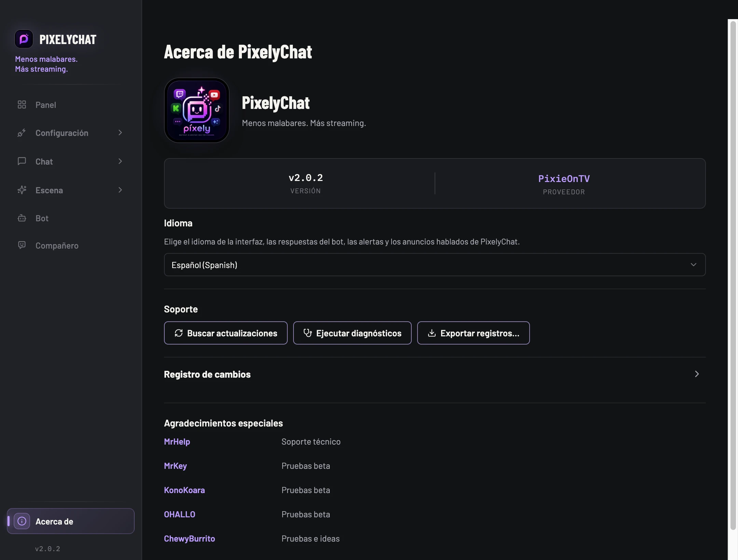Open the MrHelp credit link

[177, 442]
